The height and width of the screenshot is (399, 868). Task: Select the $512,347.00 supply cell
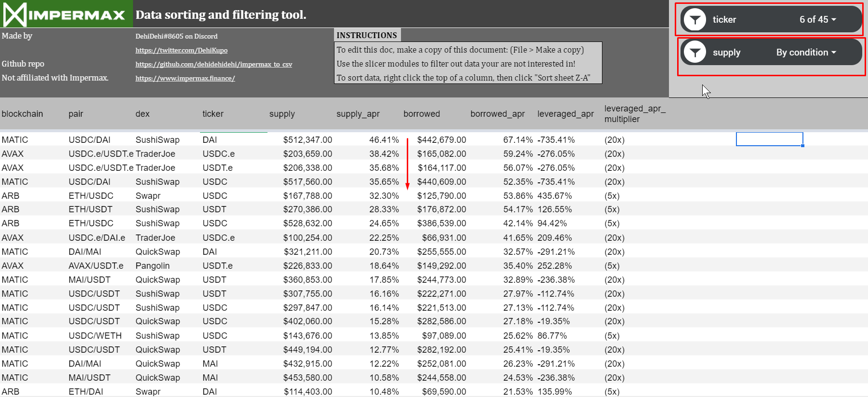307,140
